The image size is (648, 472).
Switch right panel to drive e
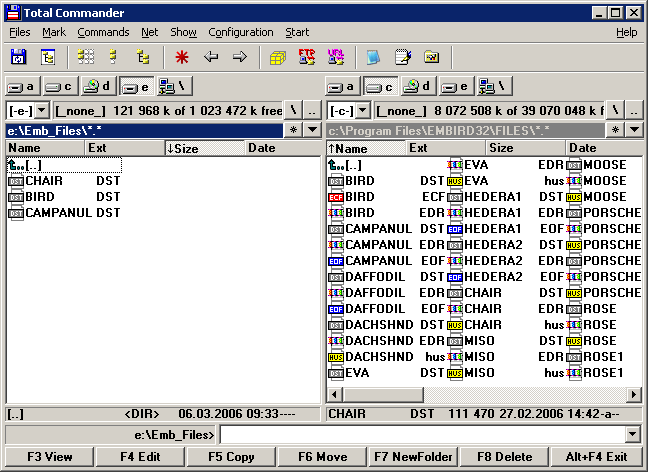point(457,87)
